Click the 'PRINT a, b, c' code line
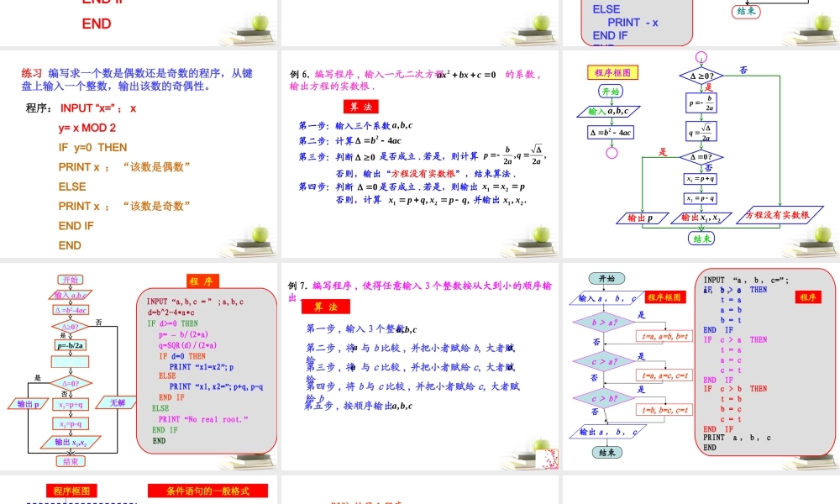Image resolution: width=840 pixels, height=504 pixels. (738, 438)
